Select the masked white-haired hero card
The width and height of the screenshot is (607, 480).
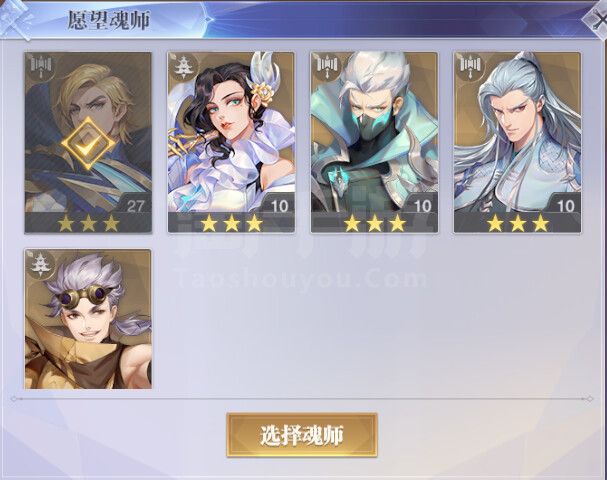[x=374, y=142]
